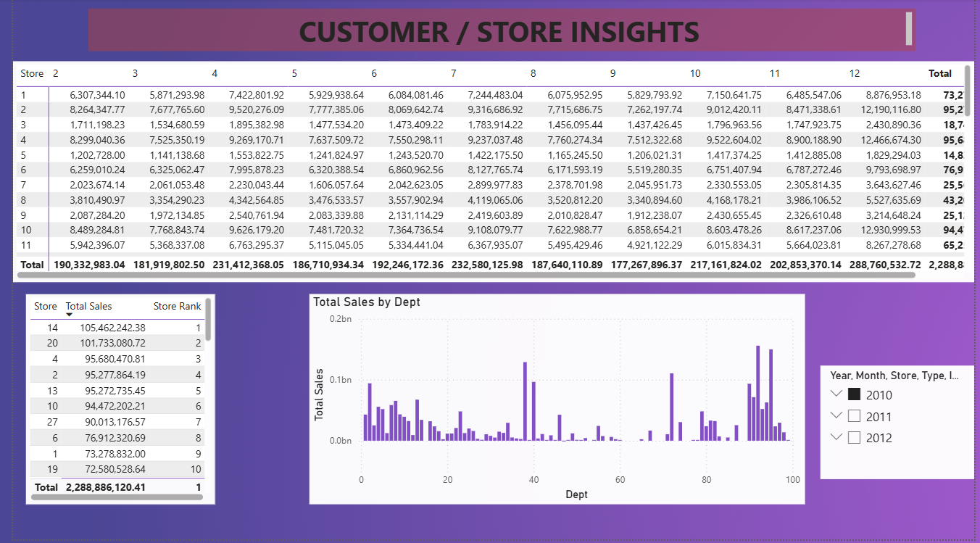The height and width of the screenshot is (543, 980).
Task: Select the grand total 2,288,886,120.41
Action: coord(106,487)
